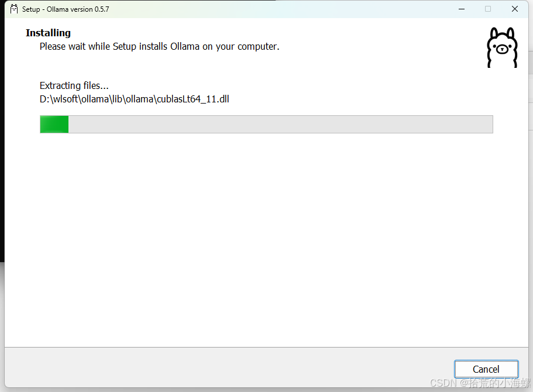This screenshot has width=533, height=392.
Task: Close the Ollama setup window
Action: click(x=515, y=9)
